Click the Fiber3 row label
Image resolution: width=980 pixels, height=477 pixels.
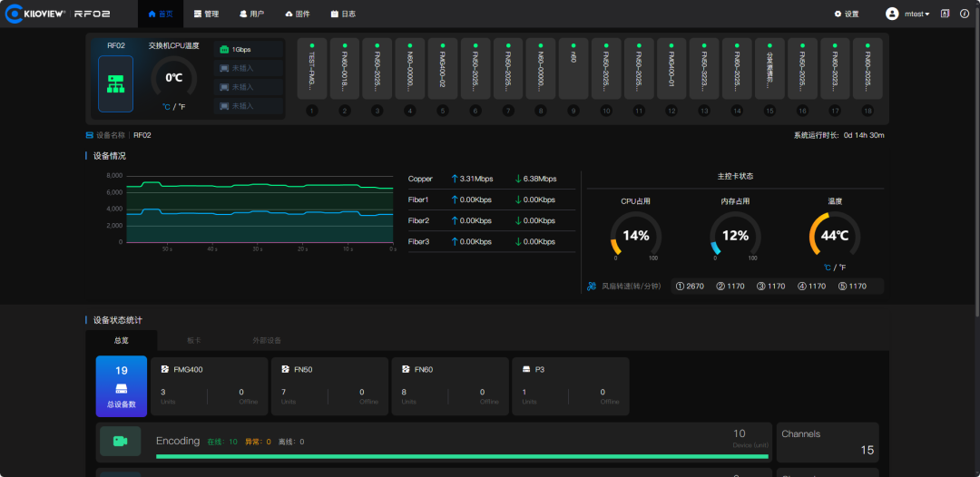coord(418,241)
